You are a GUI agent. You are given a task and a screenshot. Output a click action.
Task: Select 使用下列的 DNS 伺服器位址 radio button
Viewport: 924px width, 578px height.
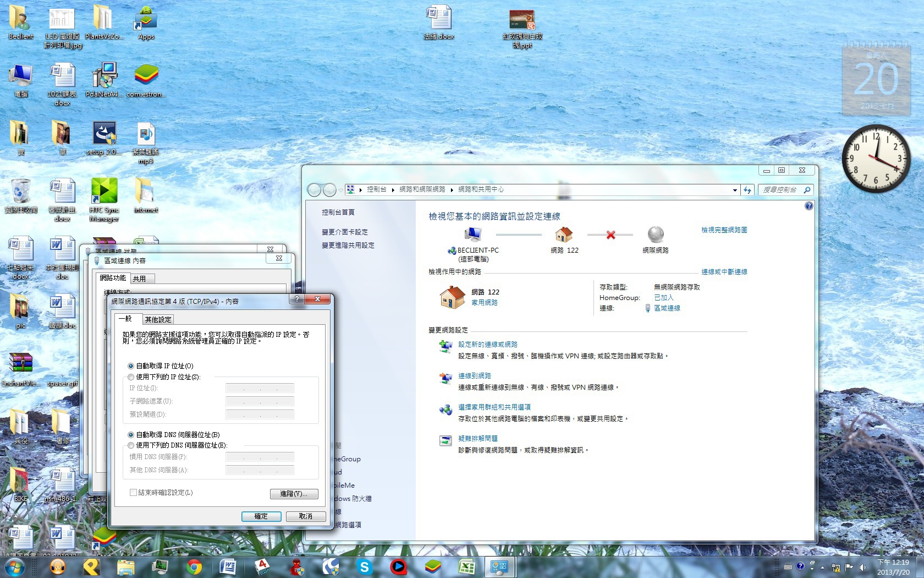coord(131,445)
